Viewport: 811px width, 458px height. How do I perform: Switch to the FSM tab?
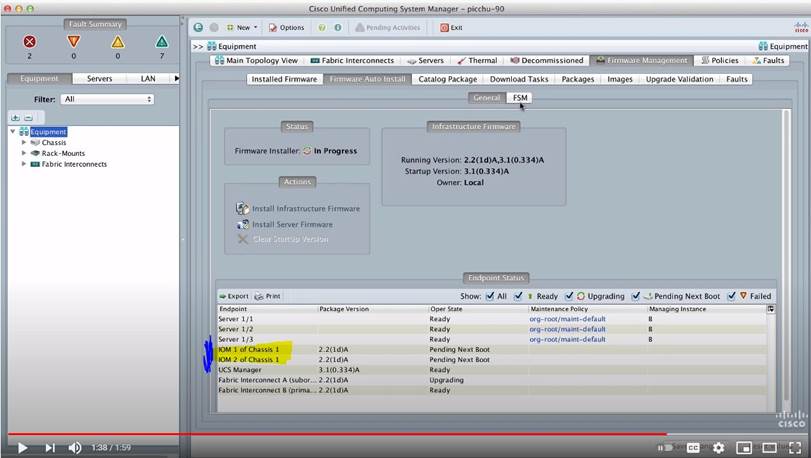point(519,97)
